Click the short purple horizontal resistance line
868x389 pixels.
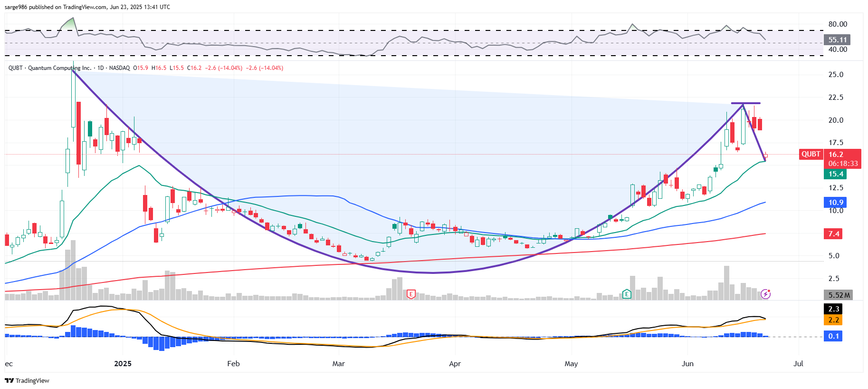(x=745, y=103)
